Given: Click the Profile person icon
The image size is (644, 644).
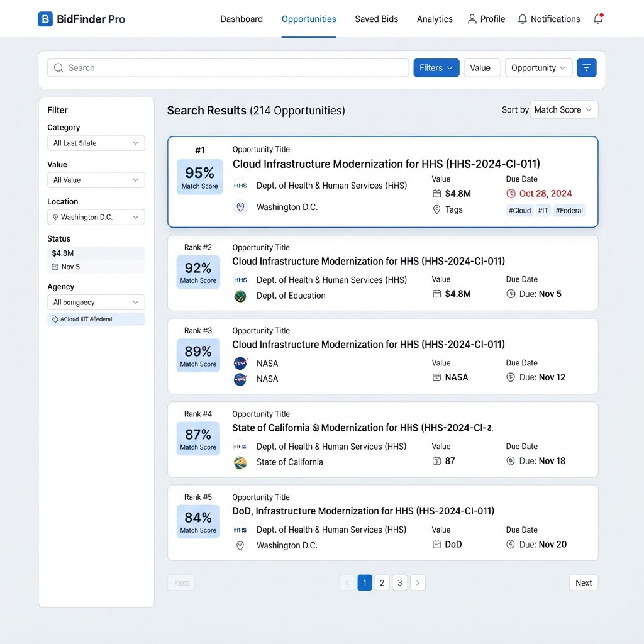Looking at the screenshot, I should pos(472,19).
